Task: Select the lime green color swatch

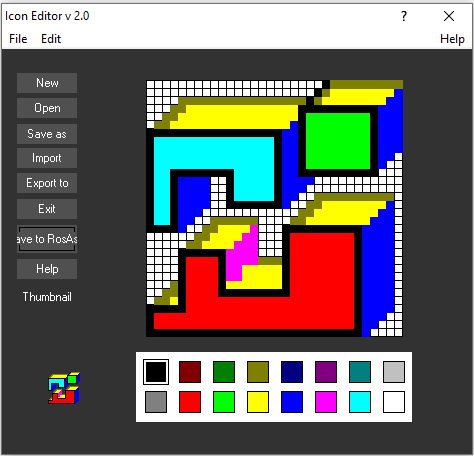Action: click(224, 402)
